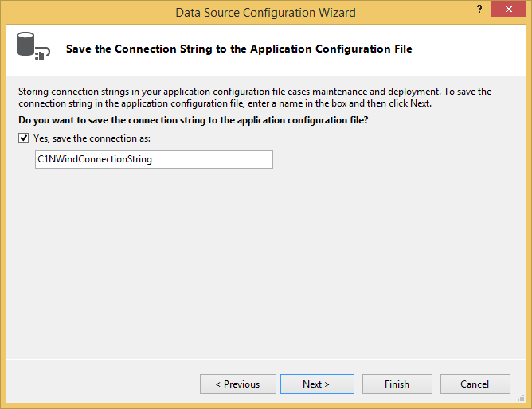Close the wizard window
532x409 pixels.
point(508,9)
